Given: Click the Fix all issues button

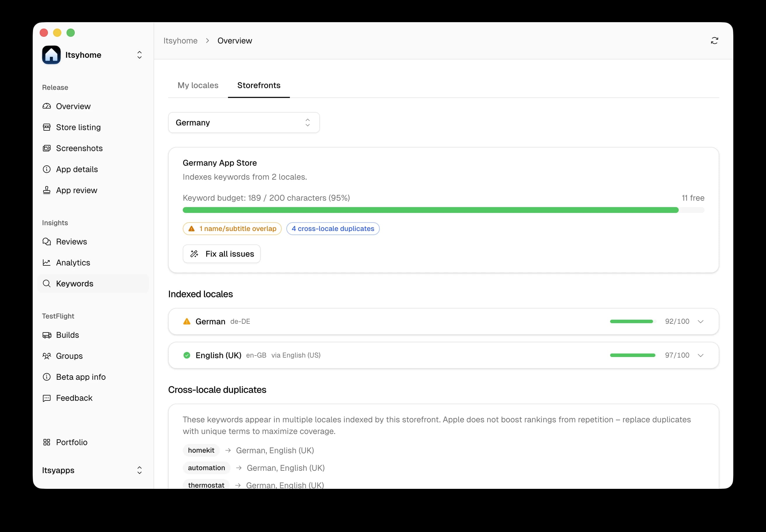Looking at the screenshot, I should tap(221, 254).
